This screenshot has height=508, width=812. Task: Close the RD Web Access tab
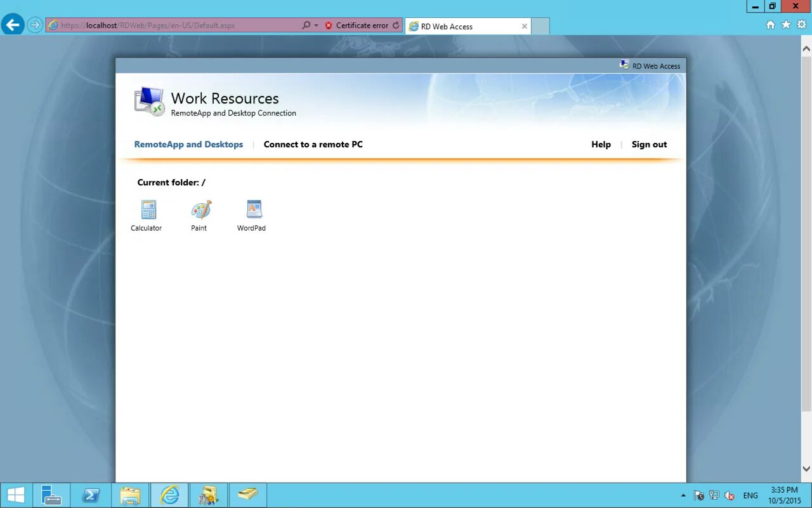(x=525, y=26)
